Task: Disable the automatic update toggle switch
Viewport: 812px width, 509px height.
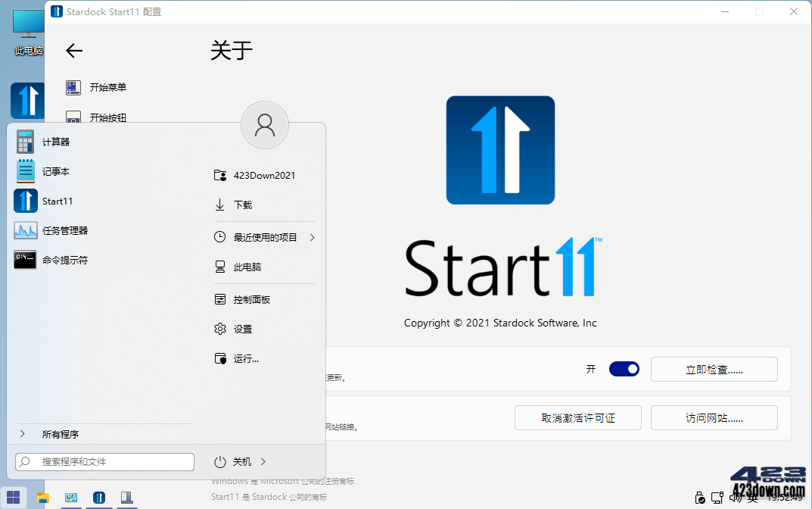Action: click(x=624, y=369)
